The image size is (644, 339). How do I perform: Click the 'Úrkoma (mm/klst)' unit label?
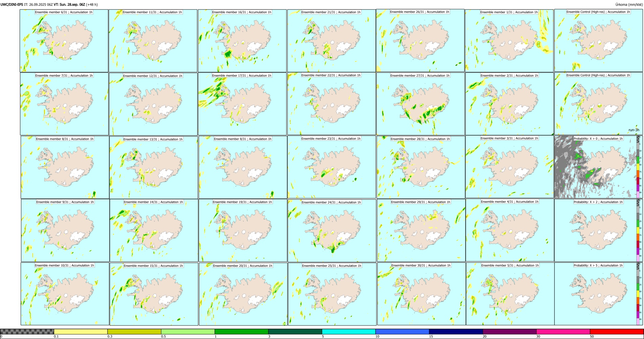(x=629, y=4)
